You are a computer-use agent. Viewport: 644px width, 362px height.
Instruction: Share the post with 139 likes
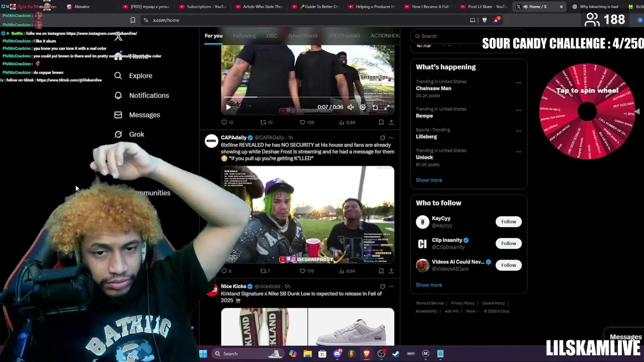(x=391, y=122)
